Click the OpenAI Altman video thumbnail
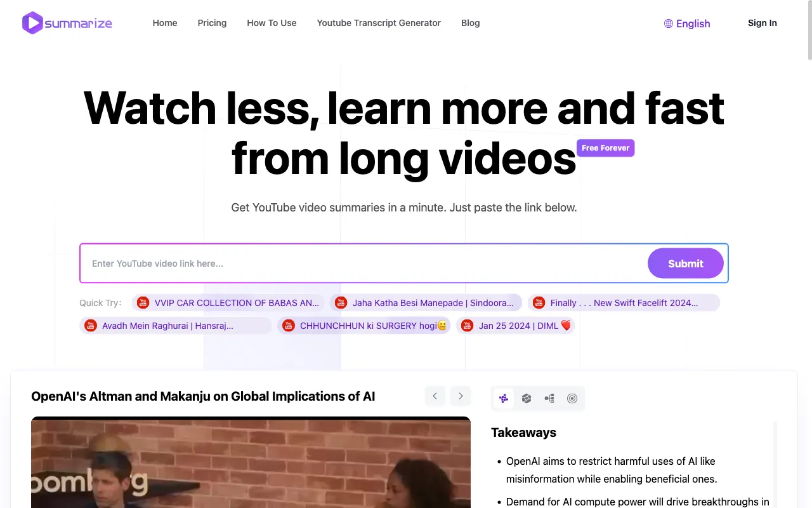The height and width of the screenshot is (508, 812). click(x=251, y=462)
